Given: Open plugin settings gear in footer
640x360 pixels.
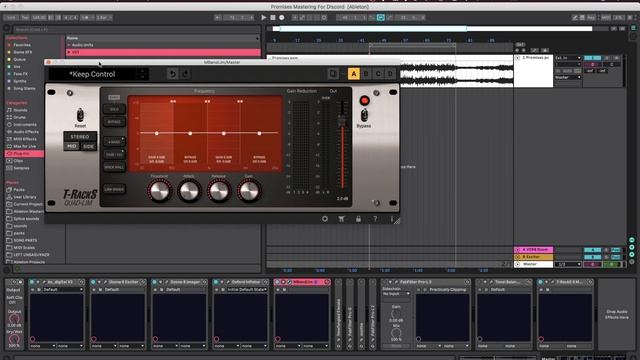Looking at the screenshot, I should pyautogui.click(x=324, y=219).
